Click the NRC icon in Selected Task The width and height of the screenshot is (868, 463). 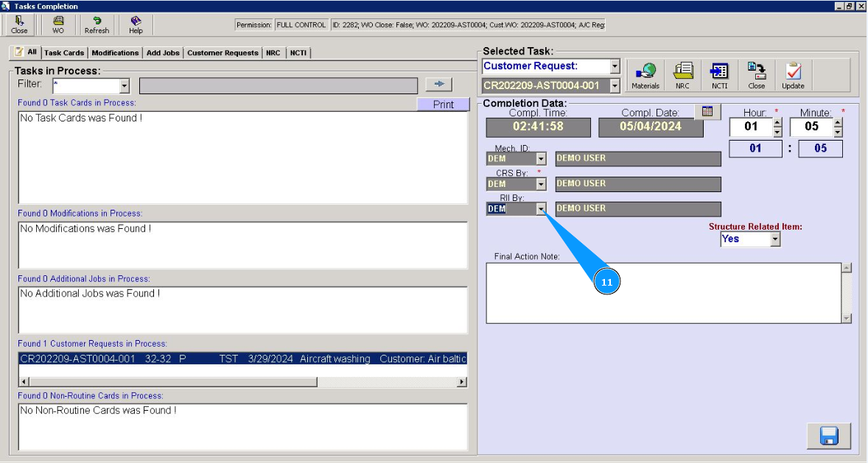[x=682, y=75]
